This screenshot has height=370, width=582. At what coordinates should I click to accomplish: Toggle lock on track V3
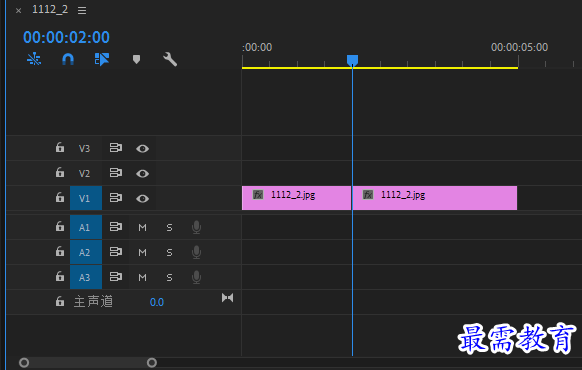(60, 148)
